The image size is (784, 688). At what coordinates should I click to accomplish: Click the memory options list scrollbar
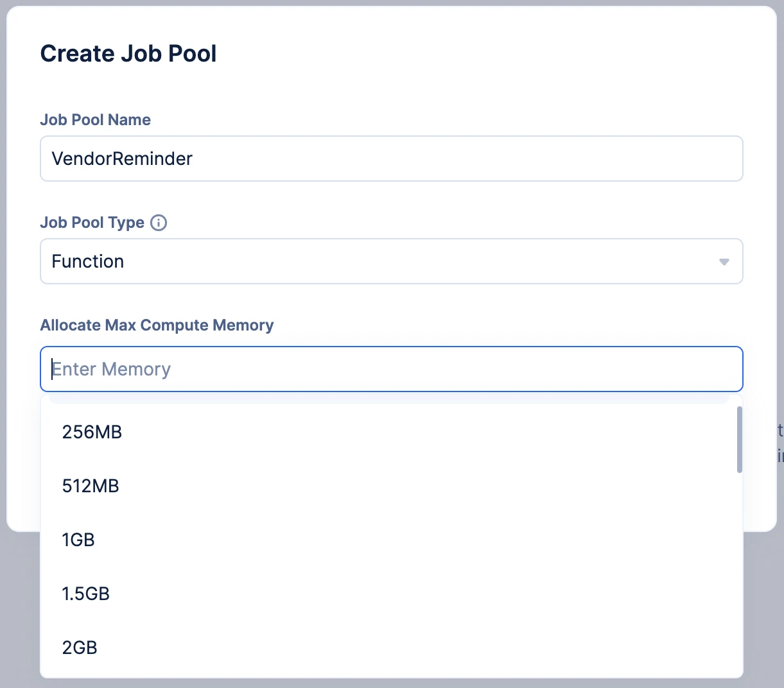click(739, 440)
